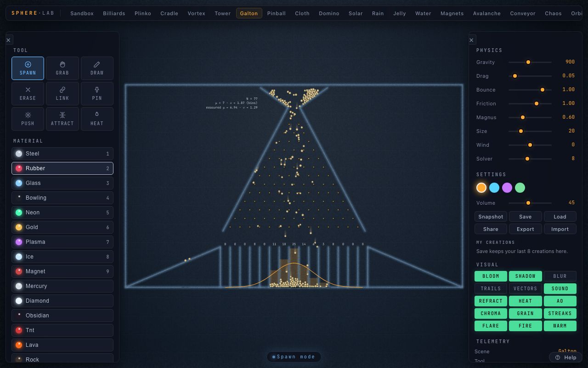Choose the purple color swatch
This screenshot has height=368, width=588.
point(507,188)
